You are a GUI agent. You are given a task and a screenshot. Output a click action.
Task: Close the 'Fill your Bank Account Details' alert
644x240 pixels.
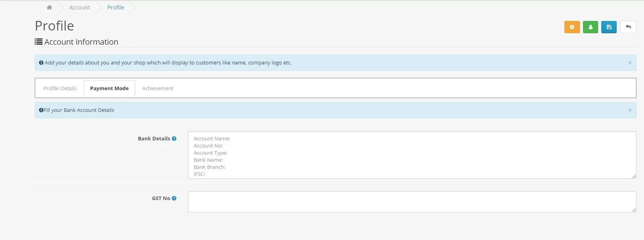click(629, 110)
